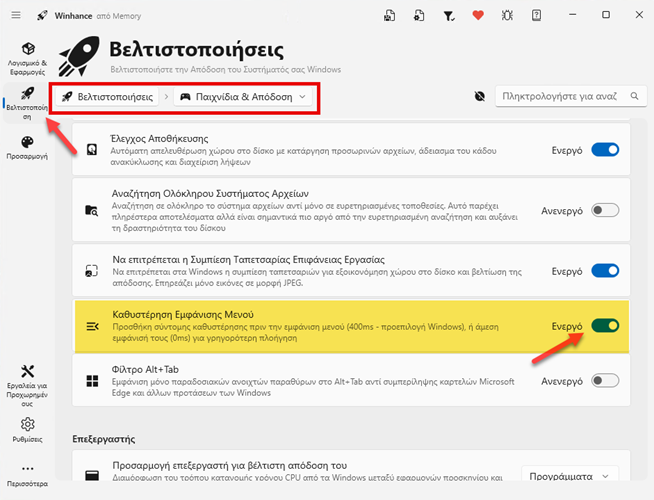Enable Φίλτρο Alt+Tab toggle
The height and width of the screenshot is (500, 654).
coord(605,381)
